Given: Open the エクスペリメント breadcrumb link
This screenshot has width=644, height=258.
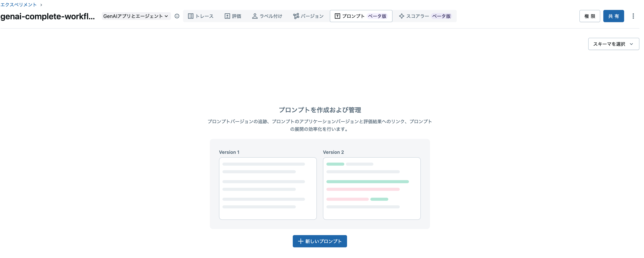Looking at the screenshot, I should (19, 4).
